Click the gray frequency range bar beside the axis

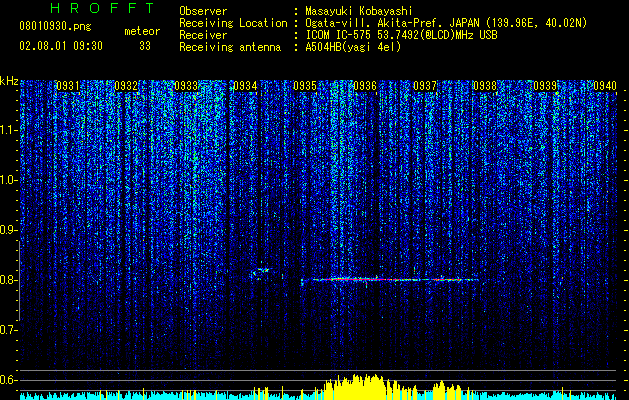19,281
